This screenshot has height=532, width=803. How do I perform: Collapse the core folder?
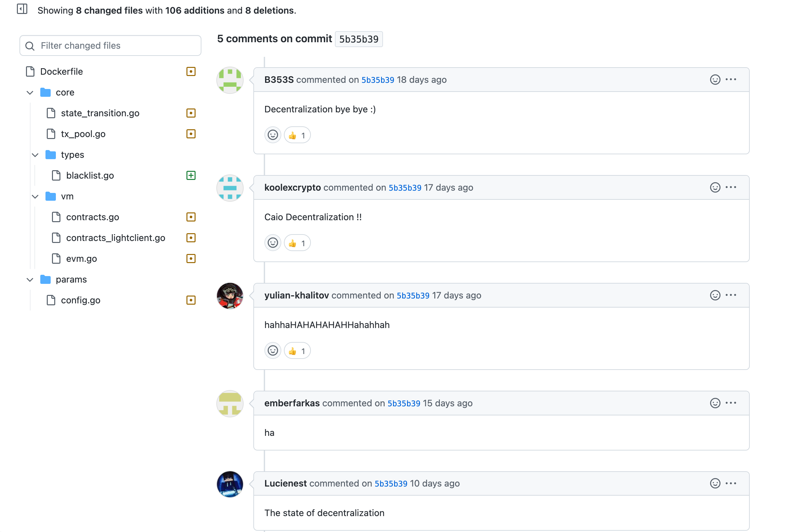[x=30, y=93]
